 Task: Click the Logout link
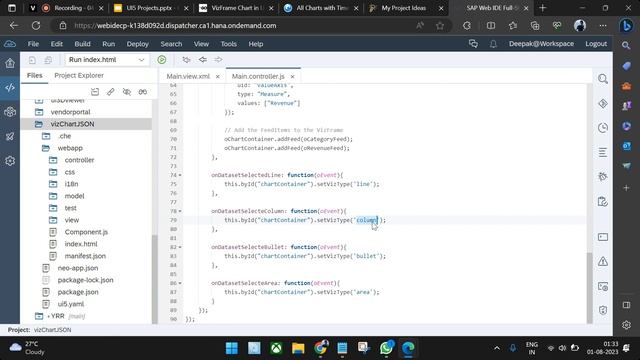(x=596, y=44)
